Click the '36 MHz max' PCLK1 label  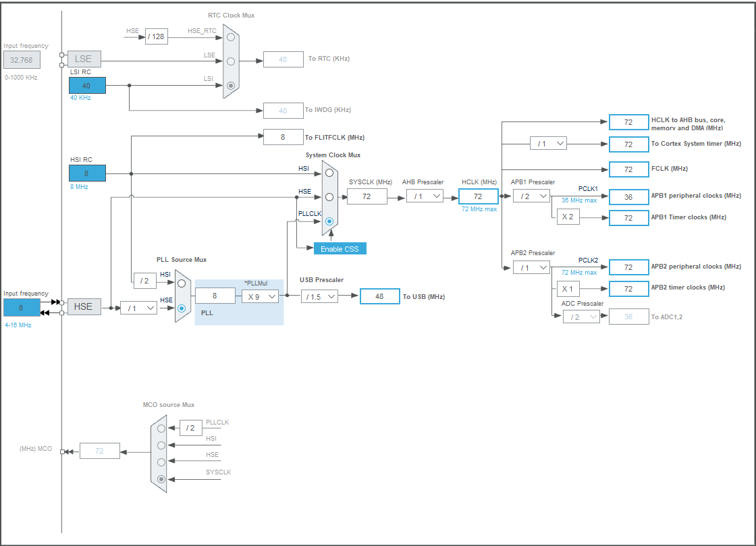point(579,200)
